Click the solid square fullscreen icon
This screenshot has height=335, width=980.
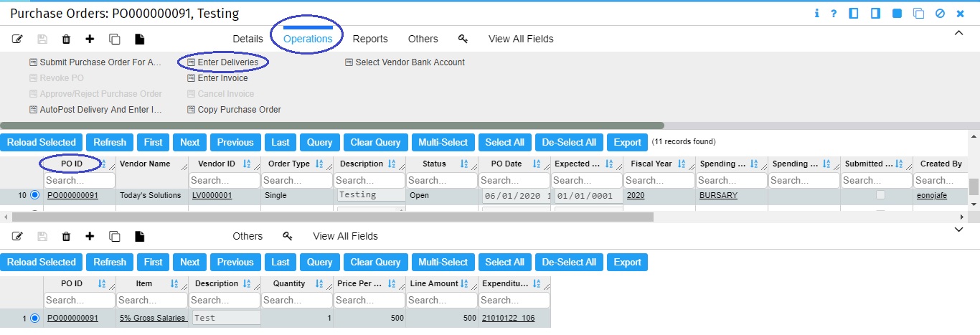[x=897, y=14]
